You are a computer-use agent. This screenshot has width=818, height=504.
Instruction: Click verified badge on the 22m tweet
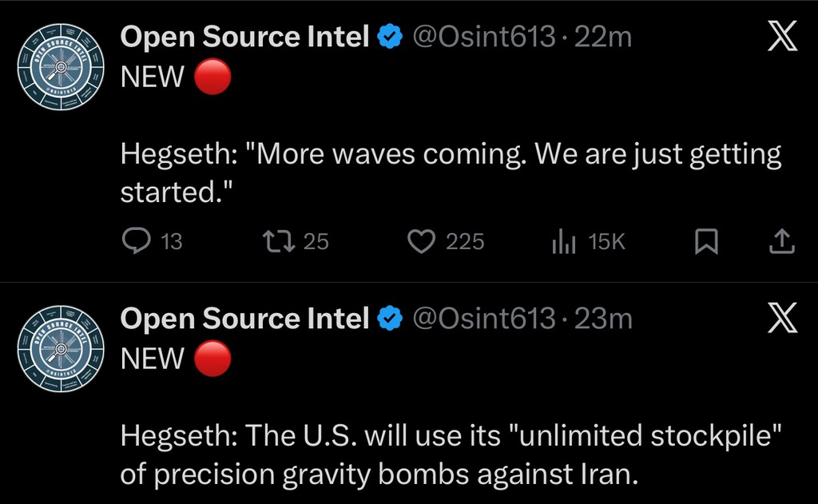click(x=390, y=37)
